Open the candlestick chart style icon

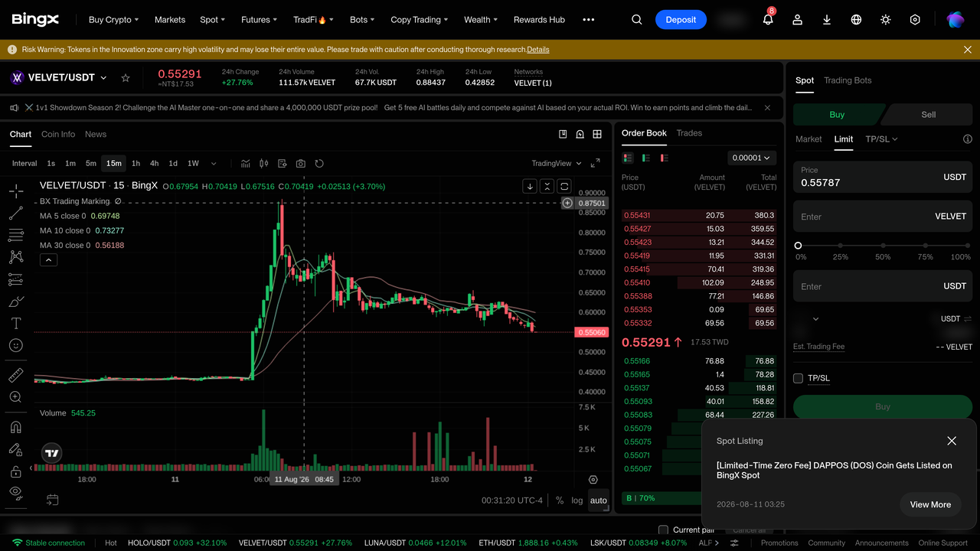pyautogui.click(x=264, y=163)
